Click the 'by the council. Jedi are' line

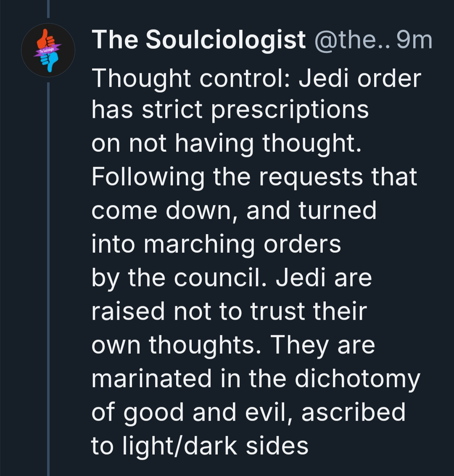(x=232, y=278)
